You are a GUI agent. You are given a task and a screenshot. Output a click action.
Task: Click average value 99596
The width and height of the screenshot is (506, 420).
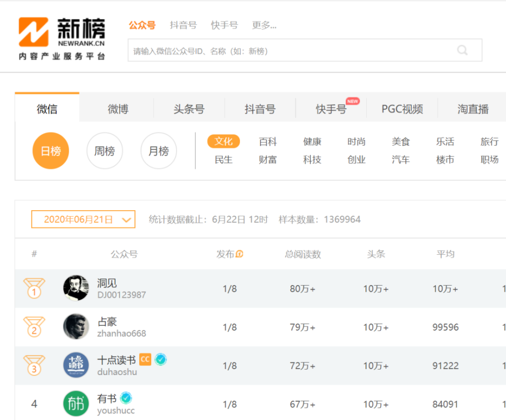coord(445,327)
